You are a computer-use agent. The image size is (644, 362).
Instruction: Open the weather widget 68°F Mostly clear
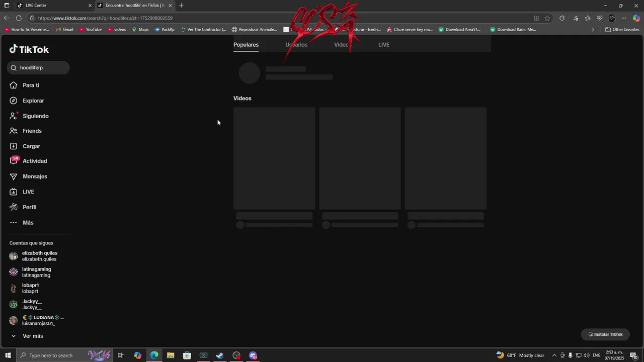click(x=520, y=355)
